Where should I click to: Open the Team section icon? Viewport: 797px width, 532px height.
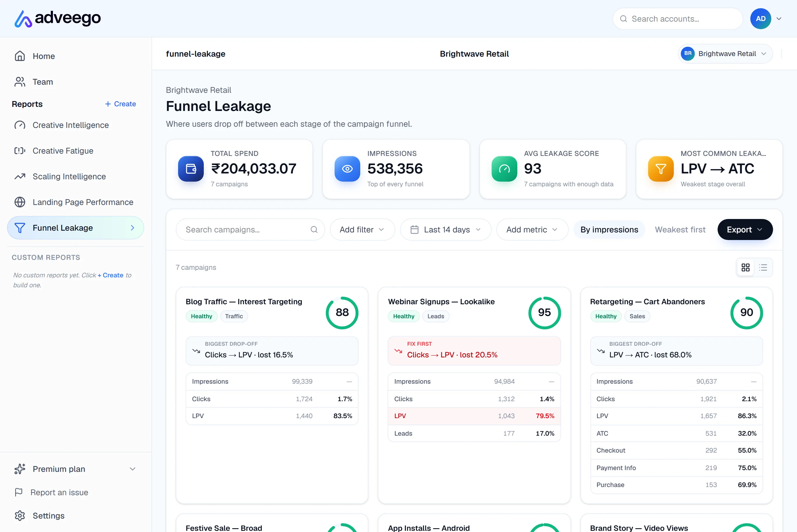20,82
